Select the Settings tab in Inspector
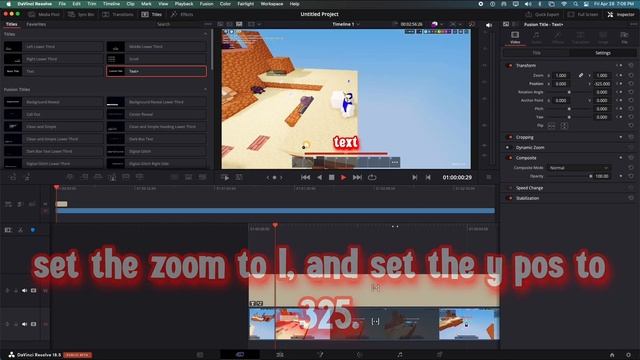The height and width of the screenshot is (360, 640). click(602, 53)
